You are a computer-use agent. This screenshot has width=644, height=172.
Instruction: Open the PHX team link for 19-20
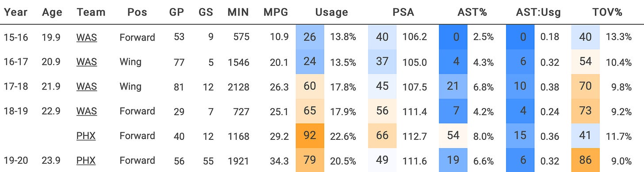click(86, 161)
